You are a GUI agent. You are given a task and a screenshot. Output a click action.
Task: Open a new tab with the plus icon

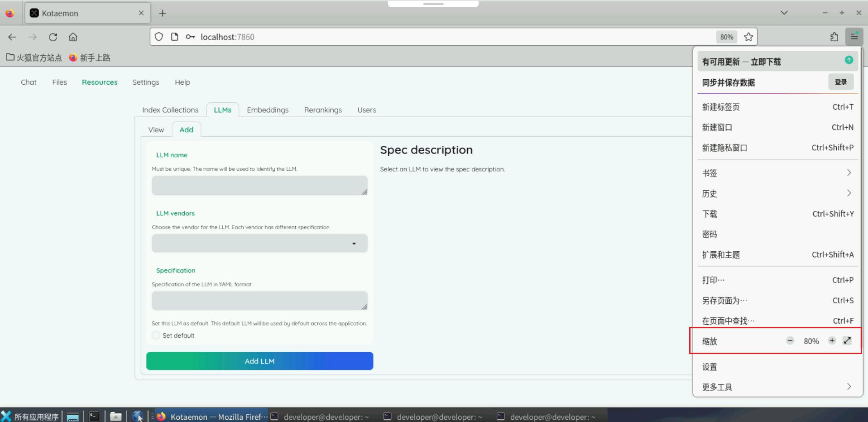click(163, 13)
